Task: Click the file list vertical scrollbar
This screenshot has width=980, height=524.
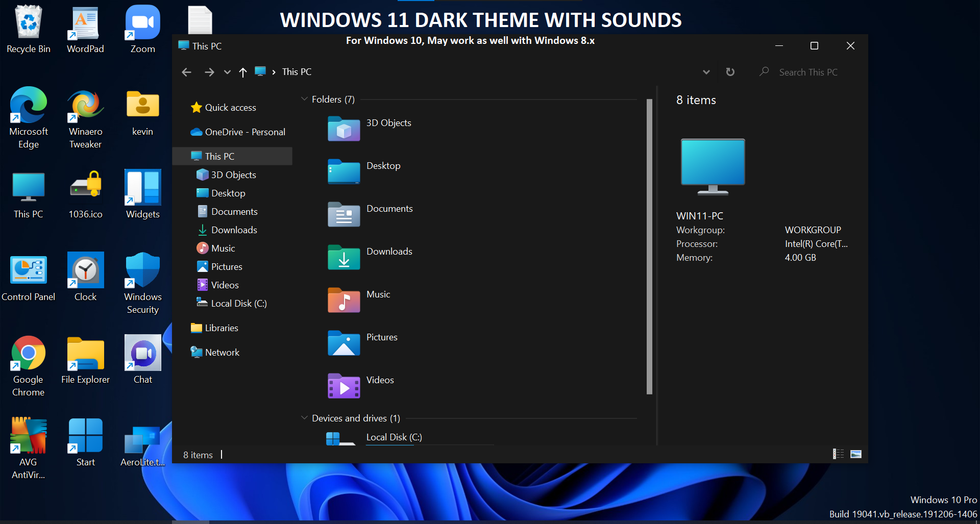Action: point(649,247)
